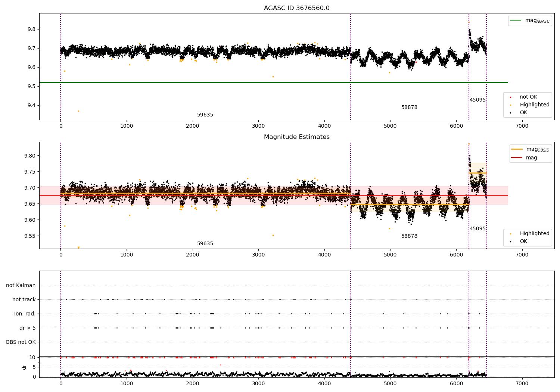Click the orange outlier point near 9.37
Screen dimensions: 560x392
(x=78, y=111)
